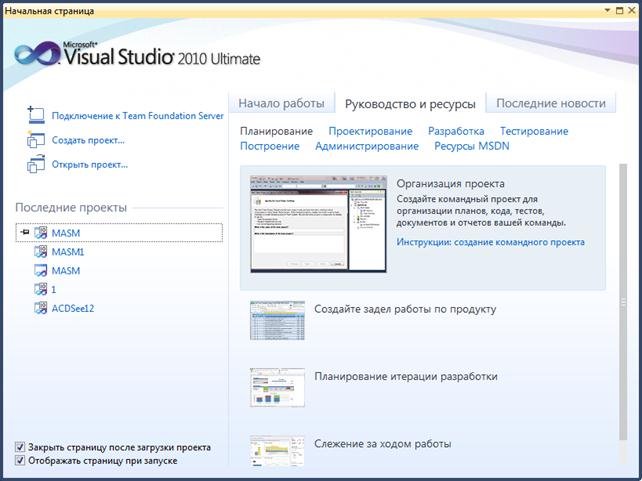This screenshot has height=481, width=642.
Task: Click the vertical scrollbar of the content area
Action: (623, 302)
